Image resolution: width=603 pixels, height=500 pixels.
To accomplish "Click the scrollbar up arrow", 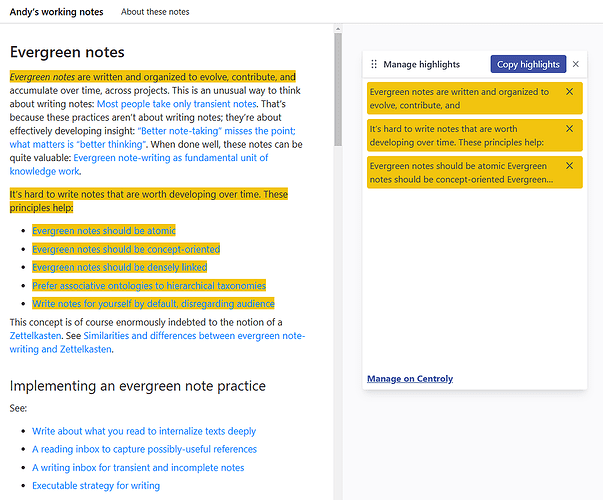I will coord(338,29).
